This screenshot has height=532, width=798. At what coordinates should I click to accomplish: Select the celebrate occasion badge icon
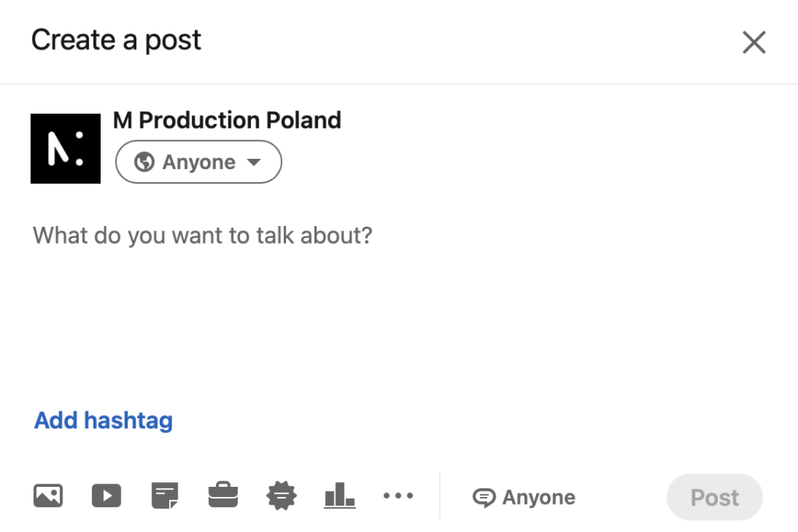click(x=281, y=495)
